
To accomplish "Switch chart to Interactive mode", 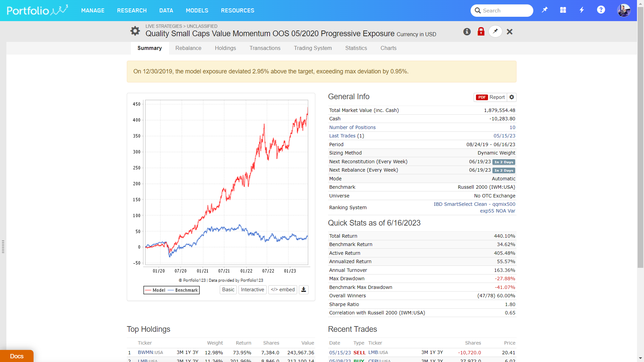I will (252, 290).
